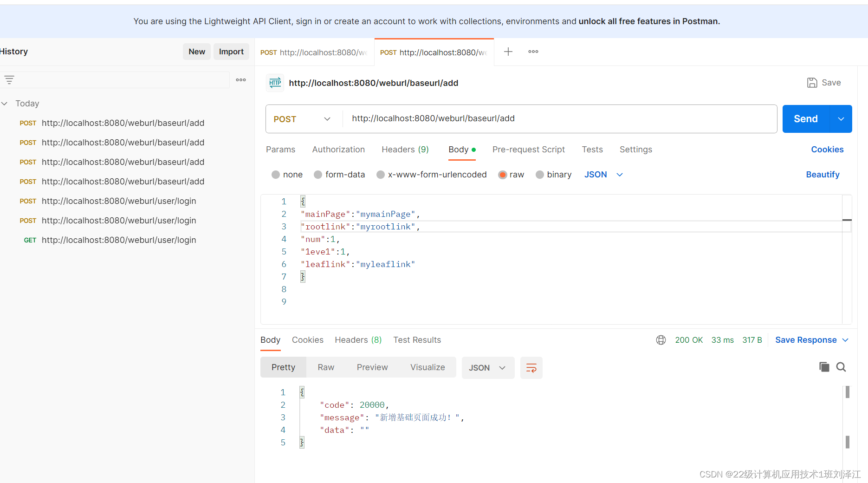Click the Import button

(x=231, y=52)
